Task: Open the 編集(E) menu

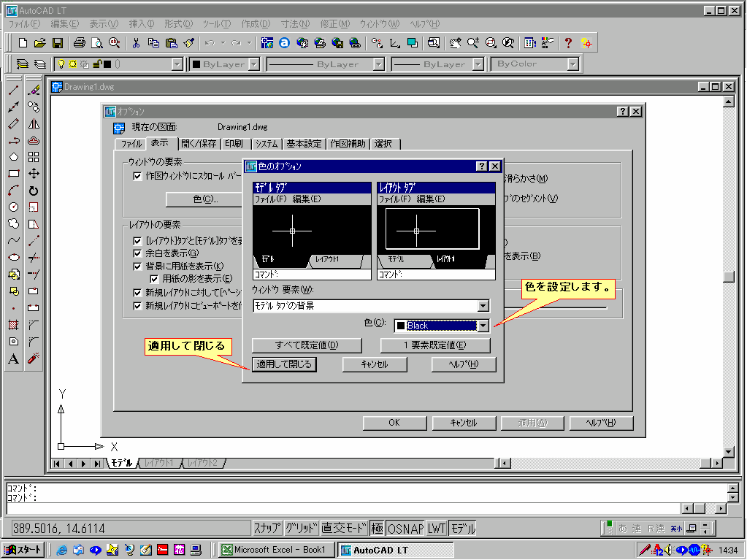Action: 65,24
